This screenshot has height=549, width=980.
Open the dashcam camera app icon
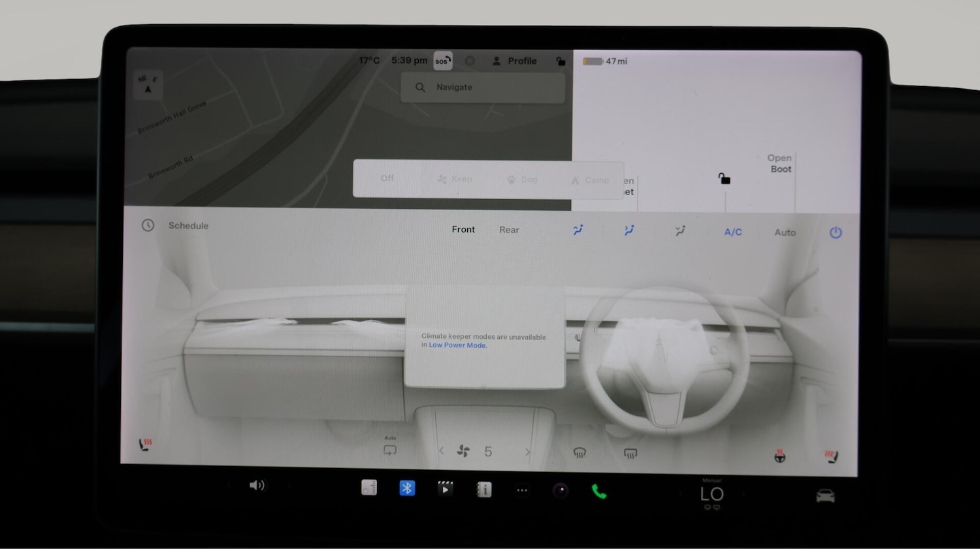click(561, 491)
